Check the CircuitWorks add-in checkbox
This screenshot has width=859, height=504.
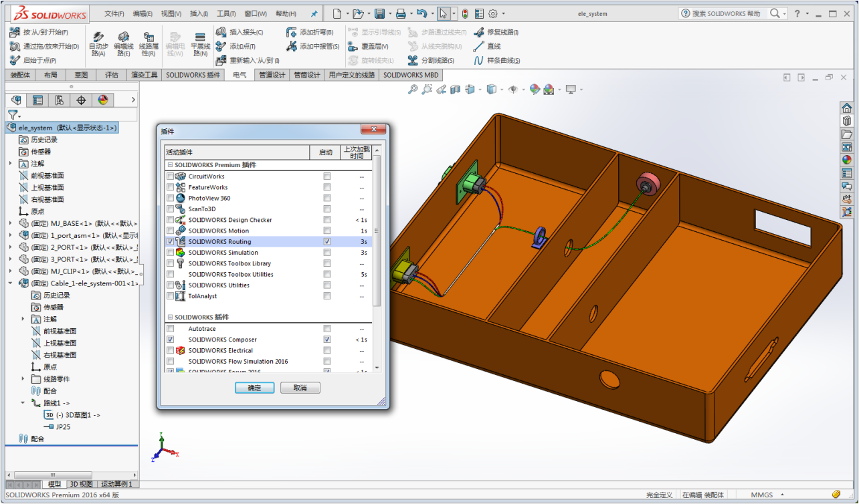click(x=170, y=176)
